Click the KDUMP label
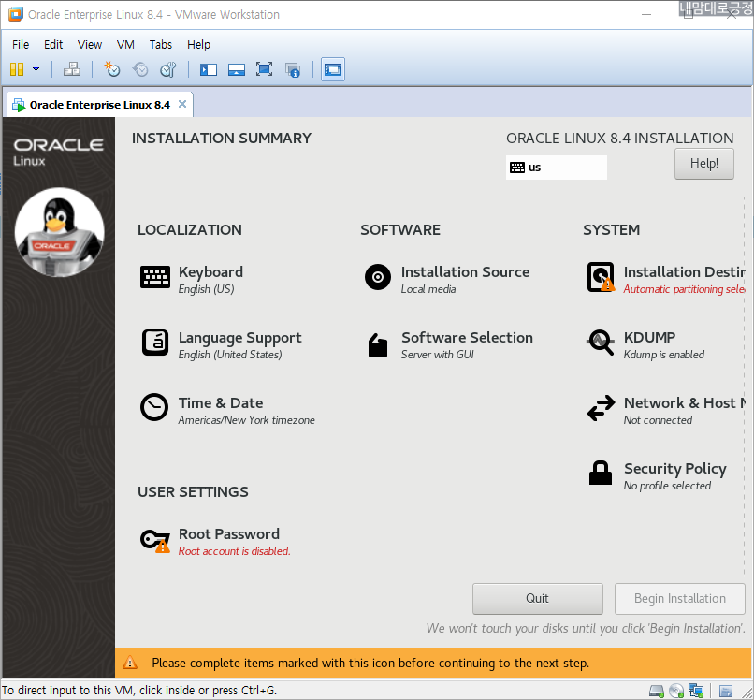The image size is (754, 700). [649, 338]
